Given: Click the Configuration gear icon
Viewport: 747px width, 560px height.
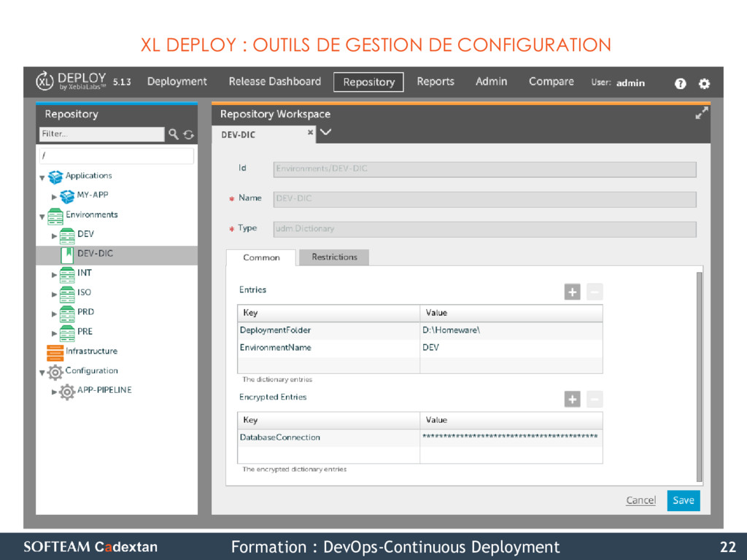Looking at the screenshot, I should click(55, 373).
